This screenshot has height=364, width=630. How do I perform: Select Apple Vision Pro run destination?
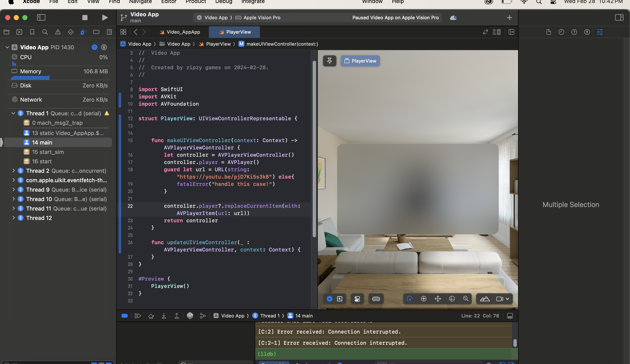[262, 18]
